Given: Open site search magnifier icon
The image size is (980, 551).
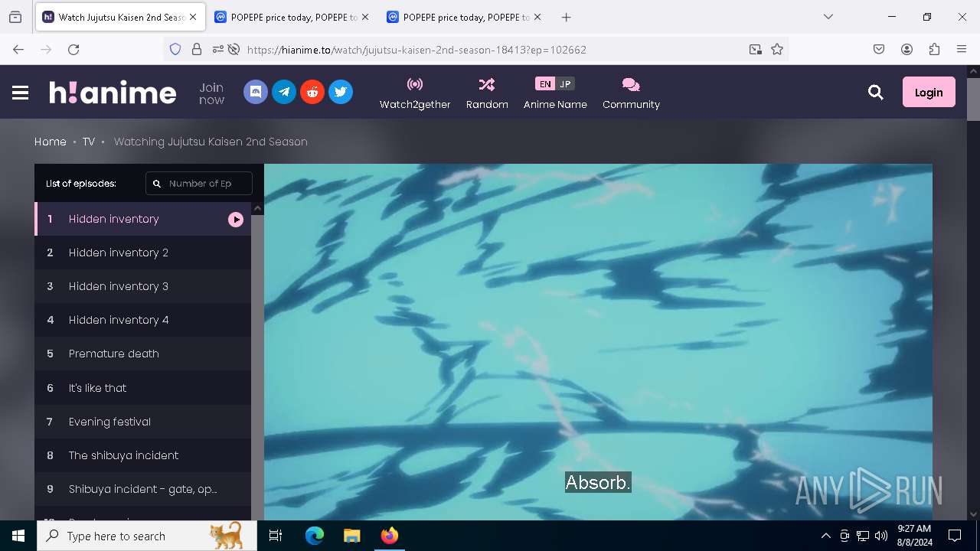Looking at the screenshot, I should coord(876,93).
